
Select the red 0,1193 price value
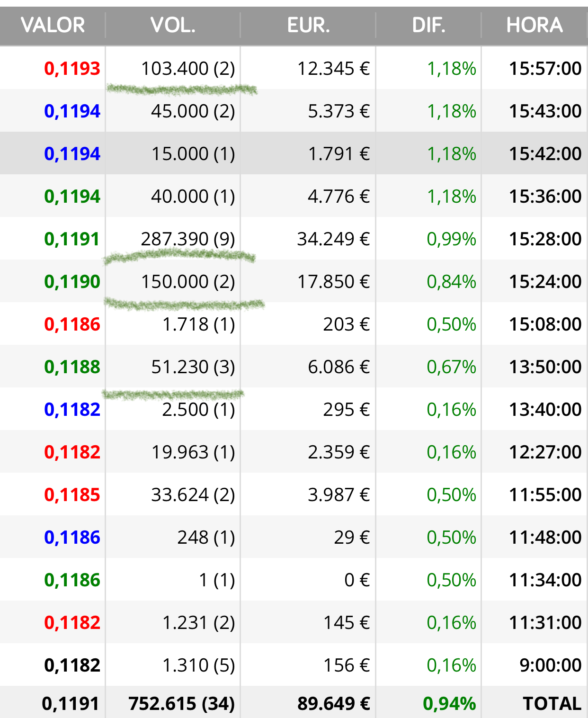[x=72, y=69]
